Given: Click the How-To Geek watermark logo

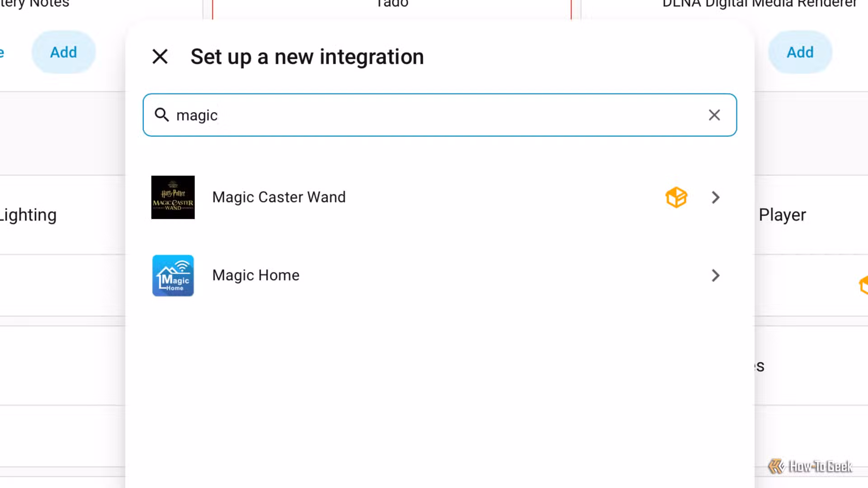Looking at the screenshot, I should (x=810, y=466).
